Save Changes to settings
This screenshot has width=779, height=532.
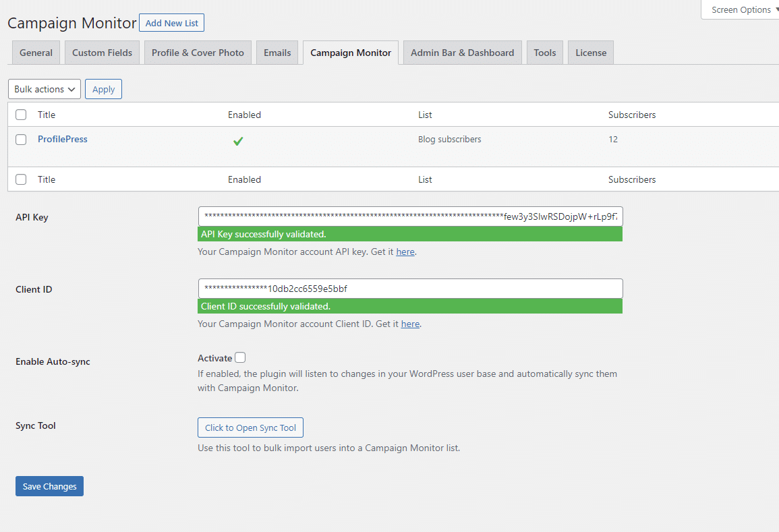tap(49, 486)
